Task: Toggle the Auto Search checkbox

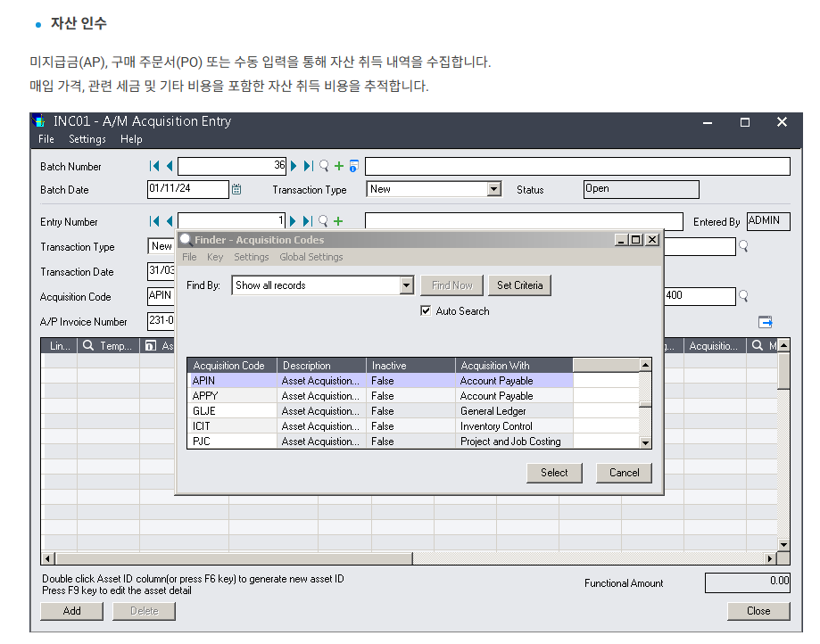Action: tap(426, 311)
